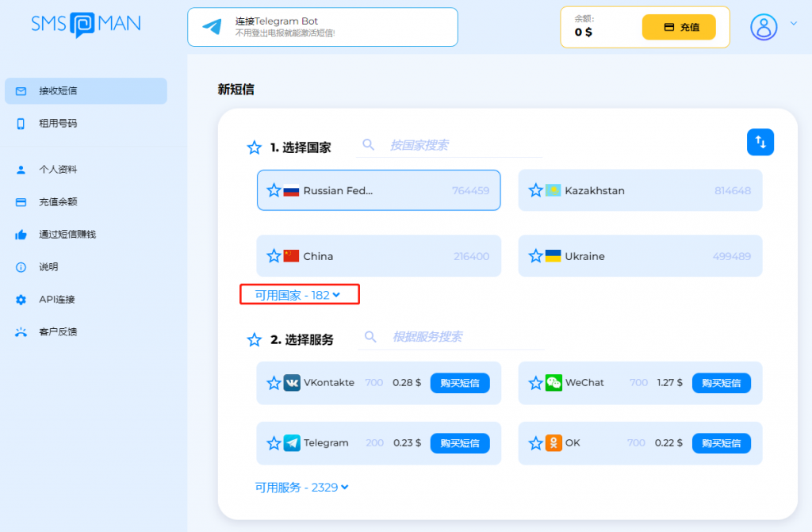Click the blue sort arrows button
Screen dimensions: 812x532
(x=760, y=142)
